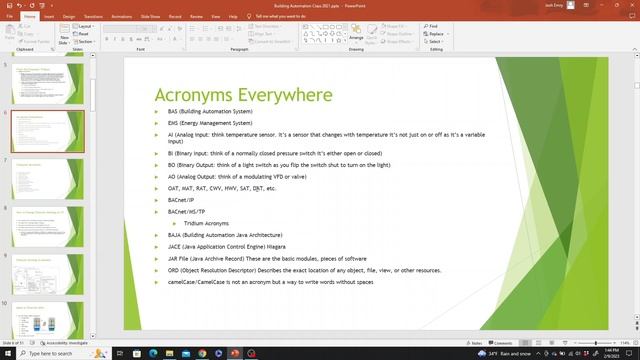The image size is (640, 360).
Task: Open Google Chrome from the taskbar
Action: pos(202,353)
